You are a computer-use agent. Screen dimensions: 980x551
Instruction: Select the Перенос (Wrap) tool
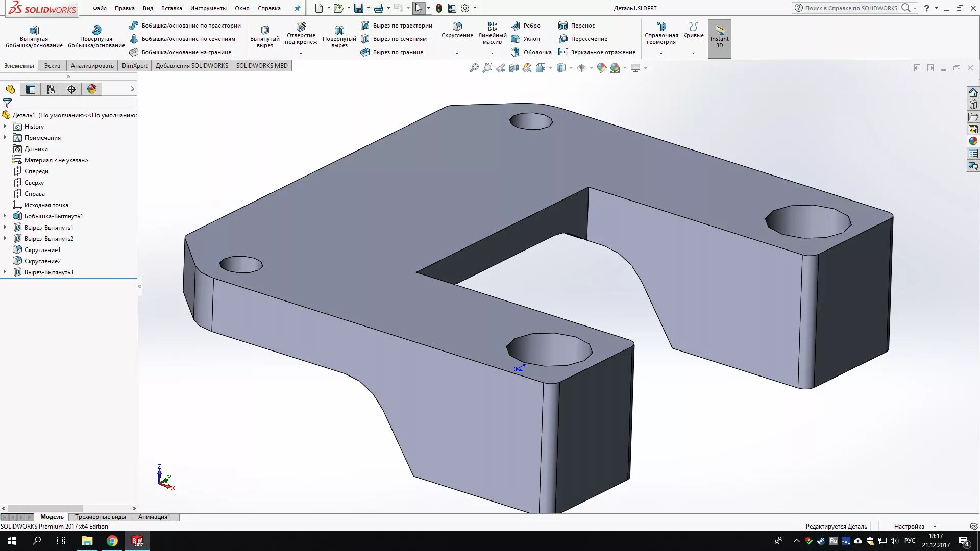pyautogui.click(x=577, y=26)
